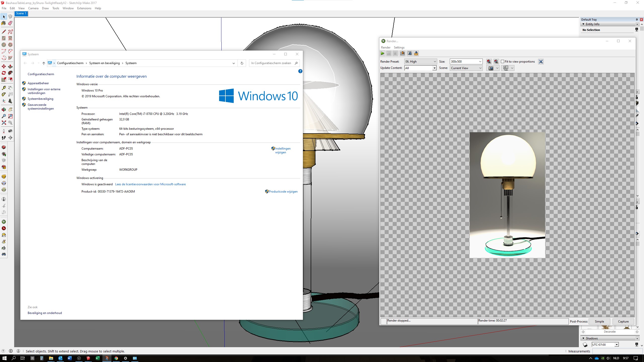644x362 pixels.
Task: Click the Settings menu in render window
Action: click(399, 47)
